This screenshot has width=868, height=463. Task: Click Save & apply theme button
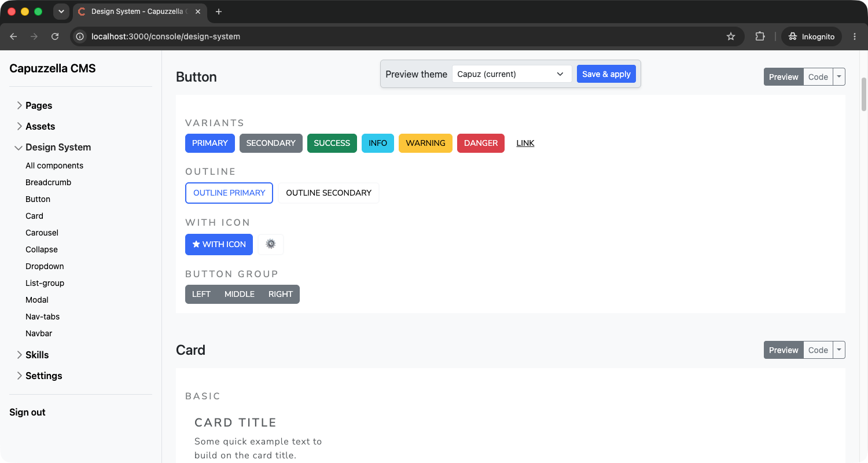click(606, 74)
